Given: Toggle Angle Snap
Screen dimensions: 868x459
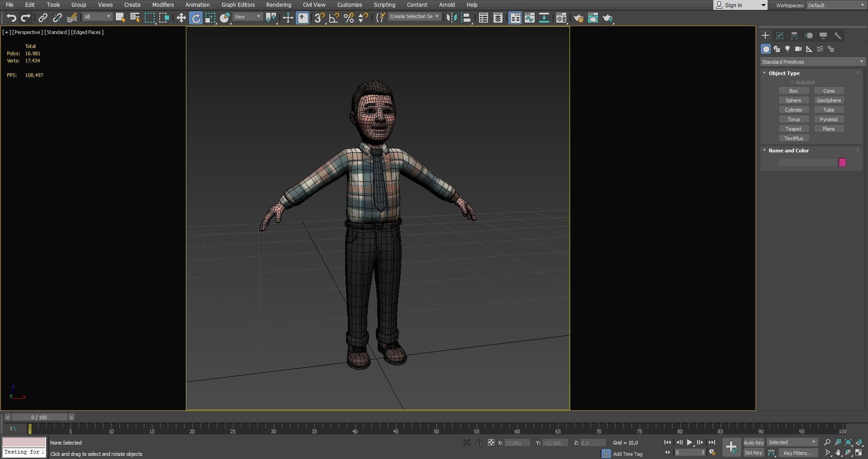Looking at the screenshot, I should pyautogui.click(x=334, y=18).
